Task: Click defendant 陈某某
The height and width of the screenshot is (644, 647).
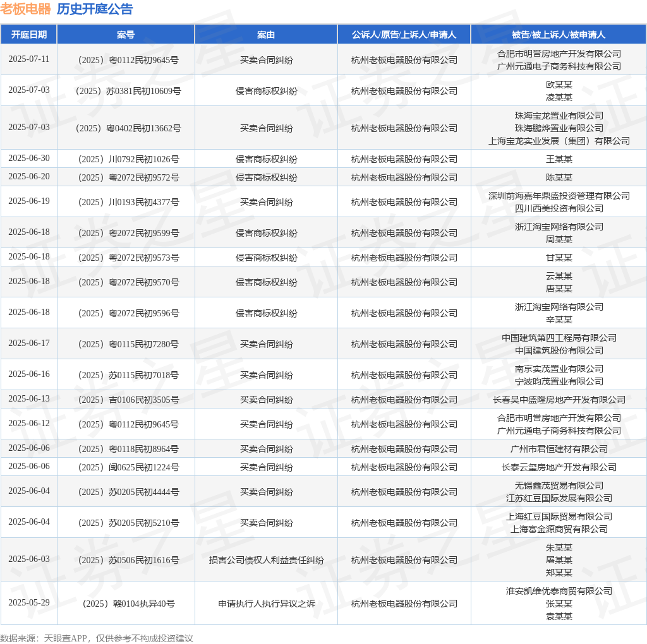Action: [559, 177]
